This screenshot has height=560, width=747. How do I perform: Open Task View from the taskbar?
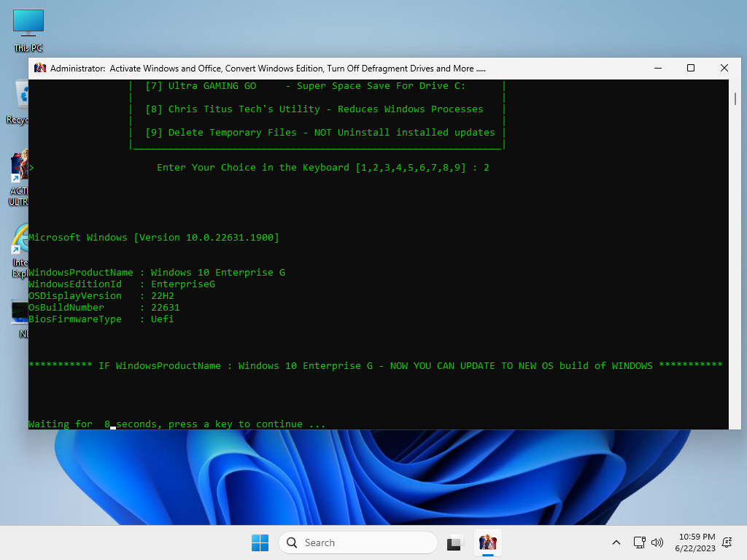[455, 542]
